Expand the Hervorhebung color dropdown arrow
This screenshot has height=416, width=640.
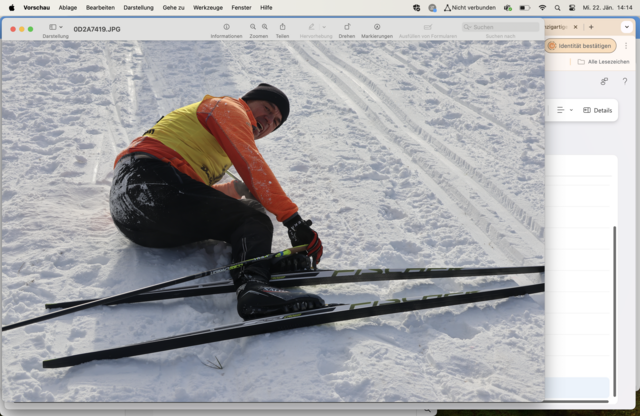[324, 27]
